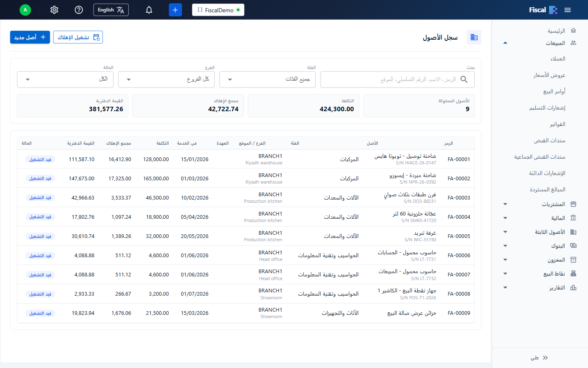Open the hamburger menu beside the Fiscal logo

(568, 10)
